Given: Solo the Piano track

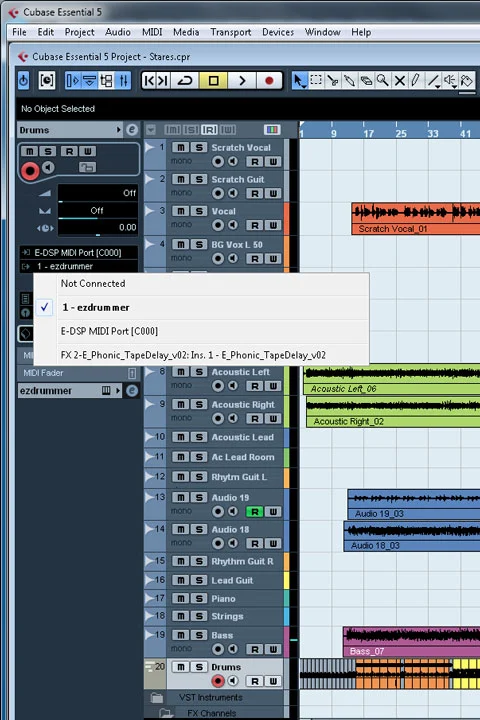Looking at the screenshot, I should [x=199, y=598].
